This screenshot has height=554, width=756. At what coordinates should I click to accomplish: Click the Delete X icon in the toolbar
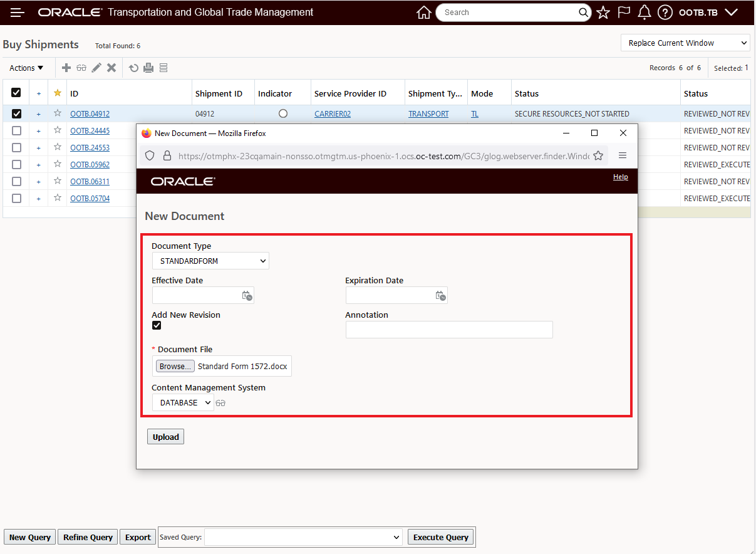coord(111,68)
